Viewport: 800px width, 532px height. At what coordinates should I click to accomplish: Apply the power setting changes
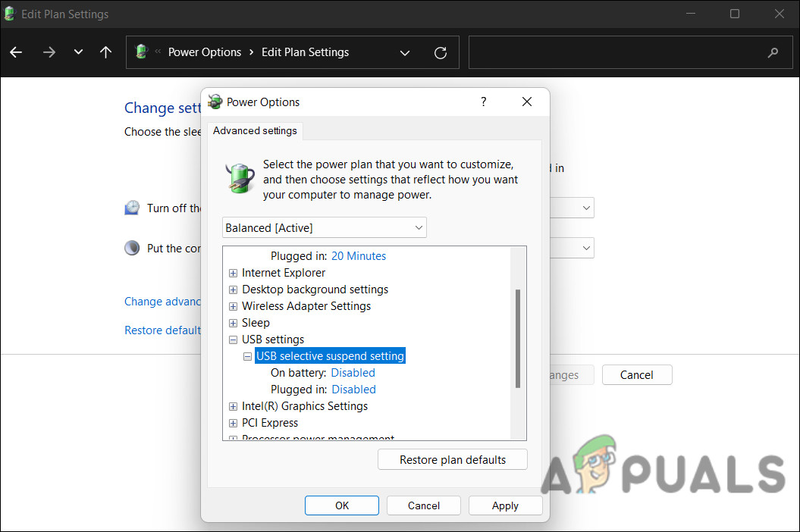point(505,505)
